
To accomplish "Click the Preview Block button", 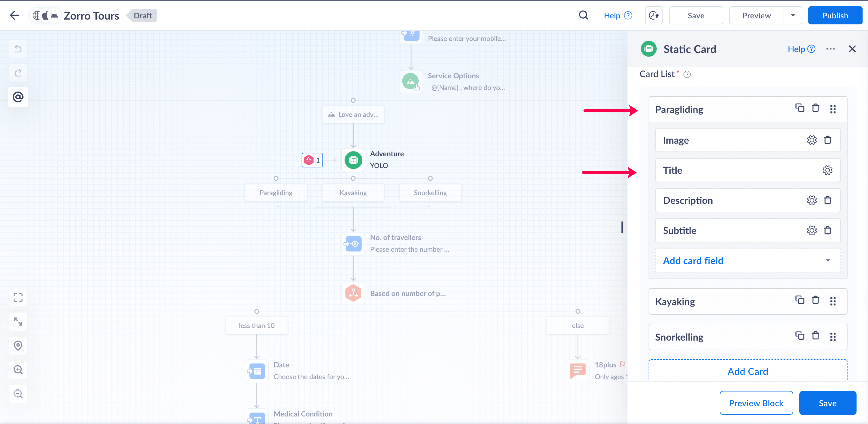I will pyautogui.click(x=756, y=403).
